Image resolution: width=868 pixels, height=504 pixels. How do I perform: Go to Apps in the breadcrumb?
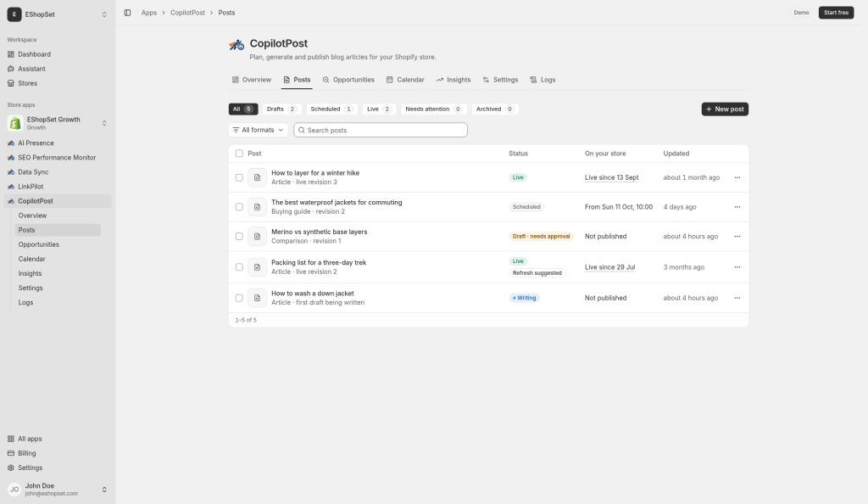coord(149,13)
